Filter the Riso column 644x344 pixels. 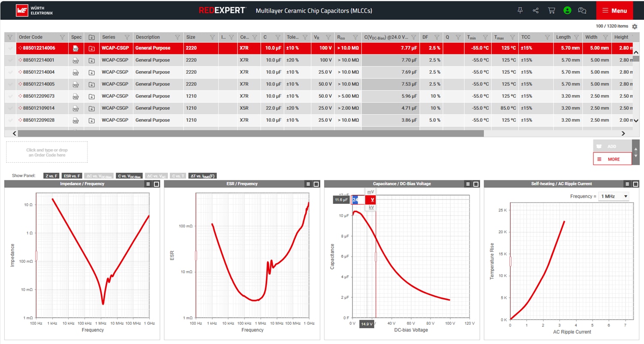point(355,37)
